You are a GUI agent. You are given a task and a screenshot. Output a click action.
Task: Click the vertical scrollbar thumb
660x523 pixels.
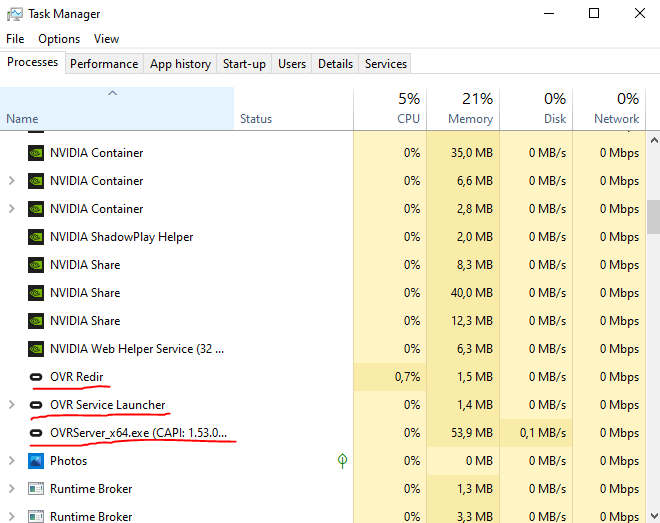[x=654, y=217]
